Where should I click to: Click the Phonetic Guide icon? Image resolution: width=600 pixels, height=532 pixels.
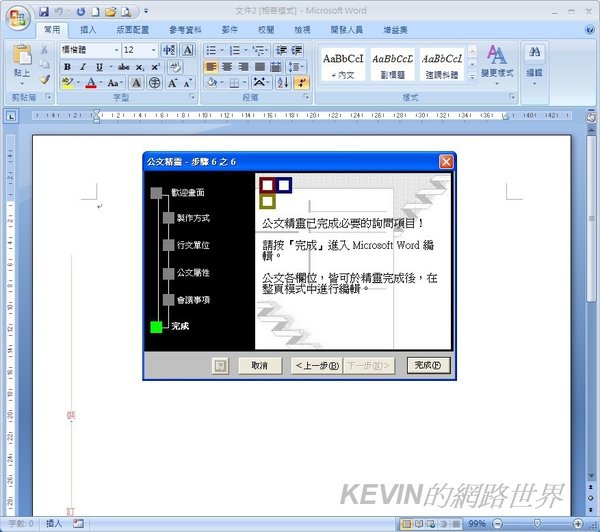point(169,50)
